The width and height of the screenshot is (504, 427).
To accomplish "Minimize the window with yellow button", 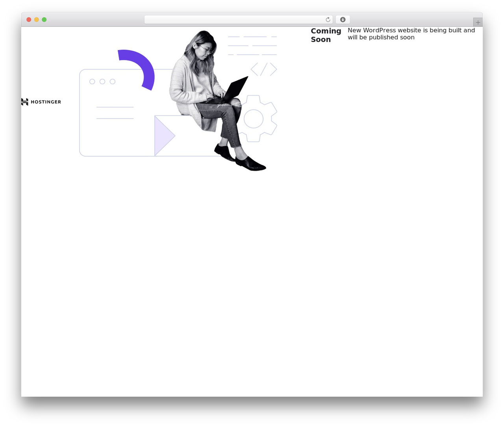I will 37,20.
